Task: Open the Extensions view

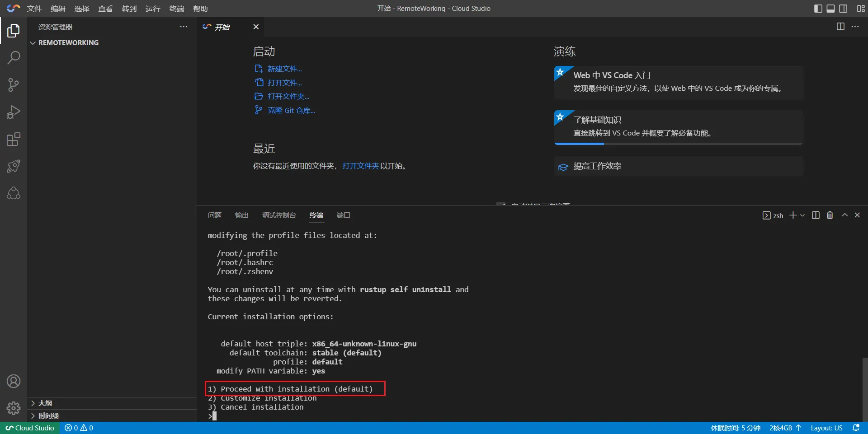Action: click(13, 139)
